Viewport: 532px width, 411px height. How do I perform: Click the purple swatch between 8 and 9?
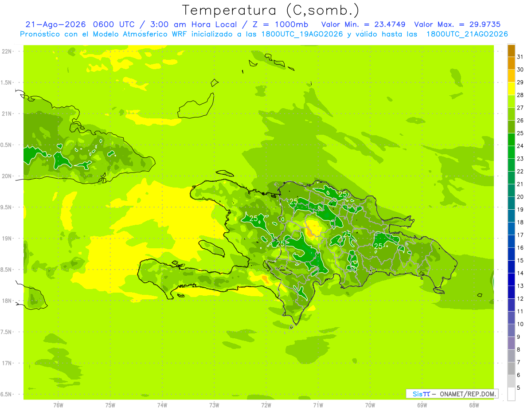tap(511, 343)
